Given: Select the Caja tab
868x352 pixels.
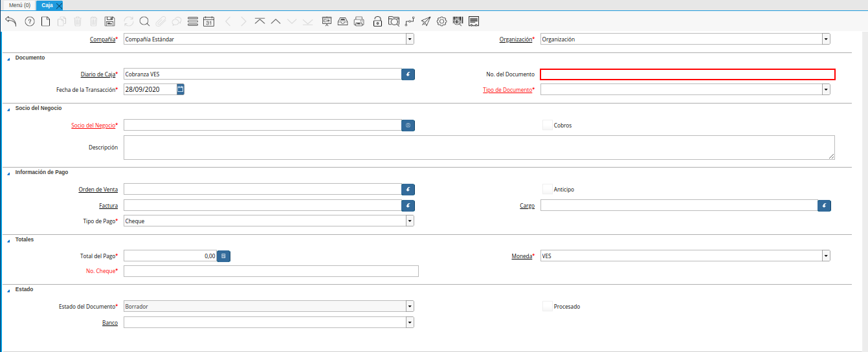Looking at the screenshot, I should [47, 5].
